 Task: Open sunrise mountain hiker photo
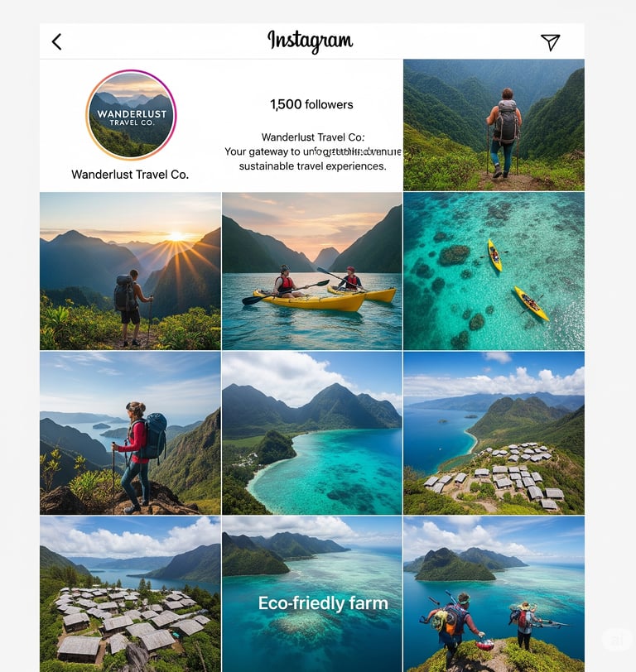[130, 271]
